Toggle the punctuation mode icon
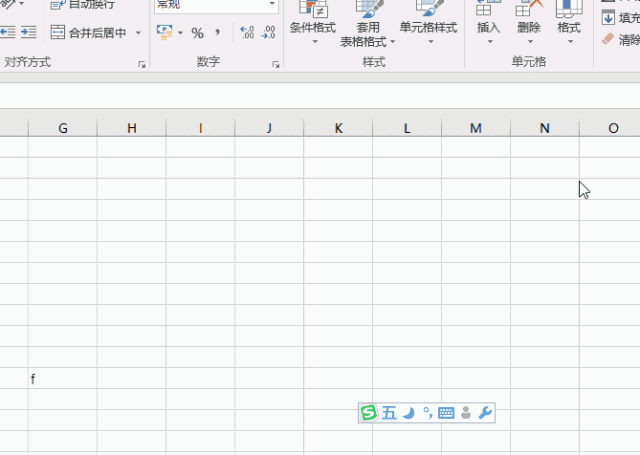The height and width of the screenshot is (455, 640). (427, 413)
